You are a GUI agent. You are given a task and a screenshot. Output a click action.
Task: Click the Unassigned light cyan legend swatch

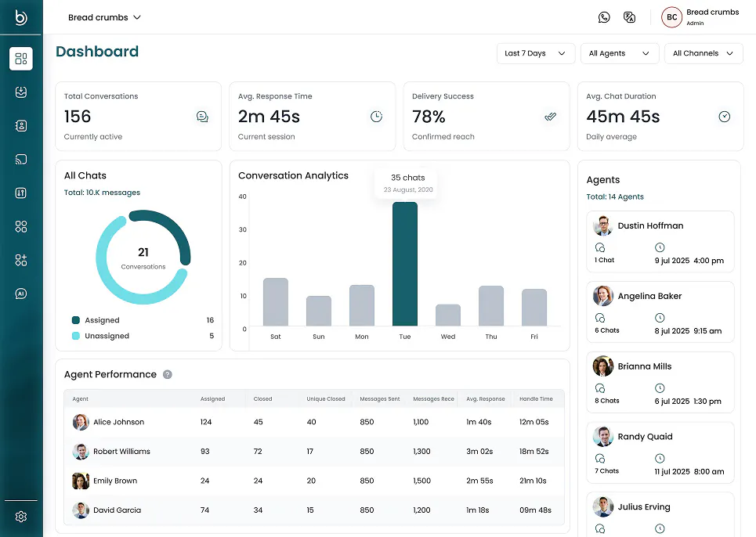pos(76,336)
